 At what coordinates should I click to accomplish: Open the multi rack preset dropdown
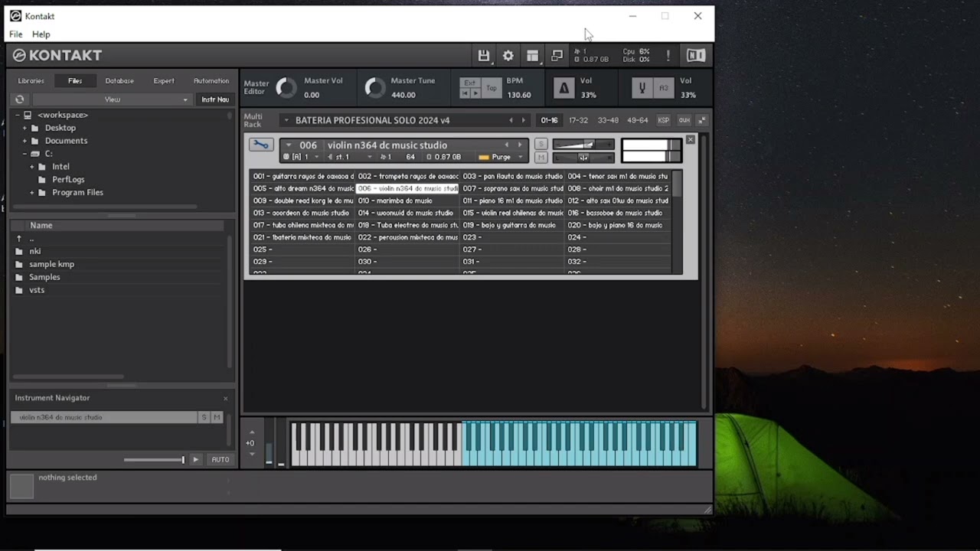[286, 120]
